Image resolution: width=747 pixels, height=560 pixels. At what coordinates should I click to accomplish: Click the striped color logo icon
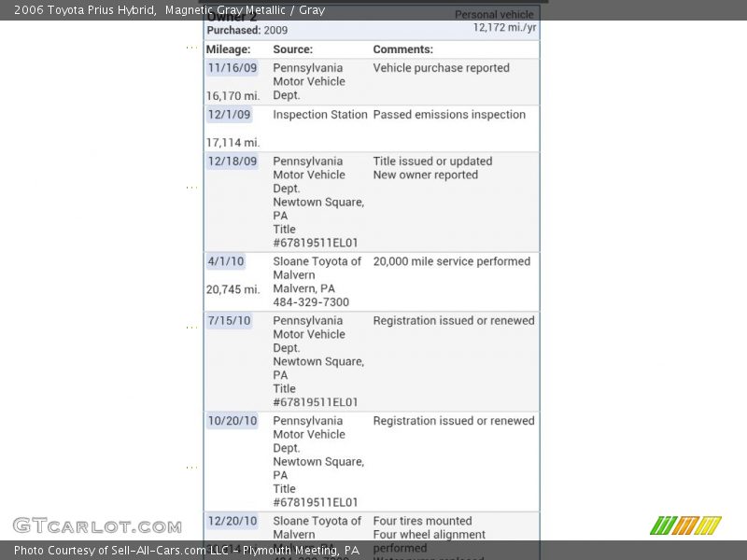685,525
